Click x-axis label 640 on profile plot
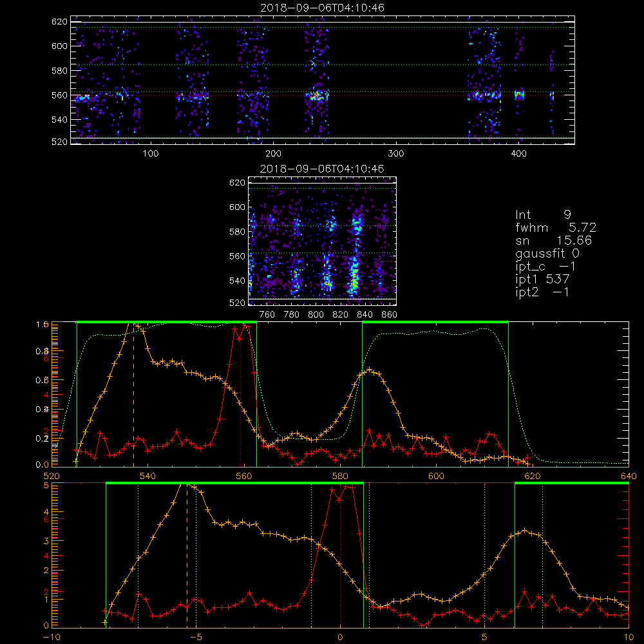The height and width of the screenshot is (644, 644). point(629,477)
